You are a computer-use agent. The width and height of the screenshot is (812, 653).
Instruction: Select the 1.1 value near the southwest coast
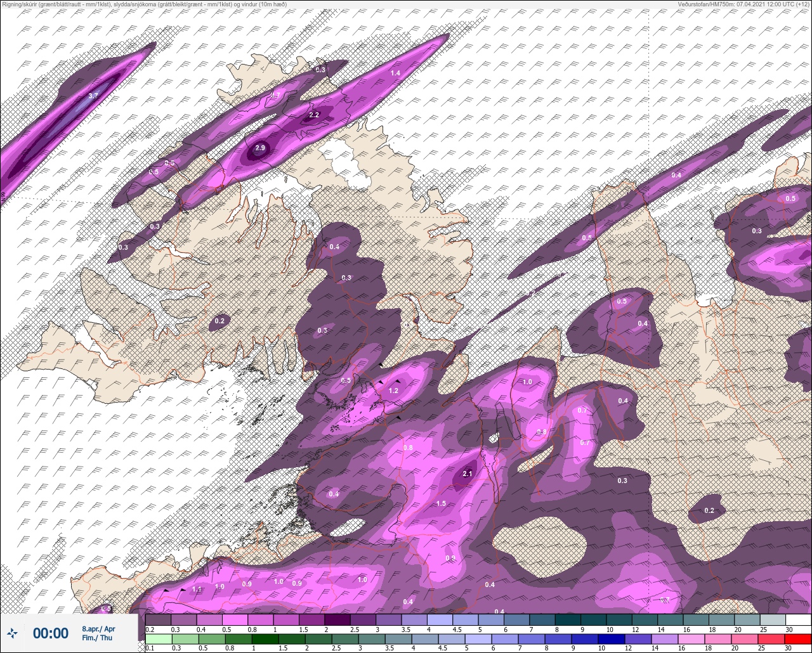[197, 590]
